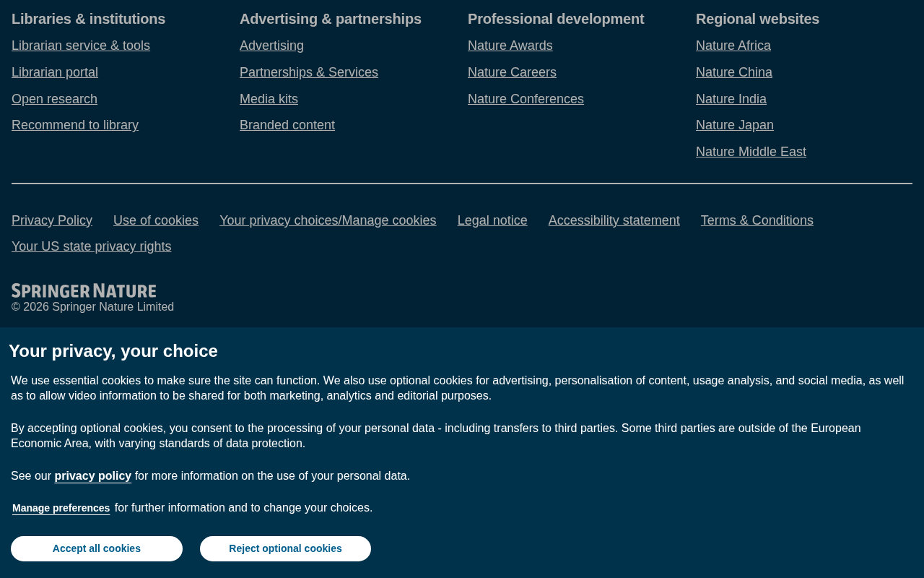Read the Legal notice

[492, 220]
